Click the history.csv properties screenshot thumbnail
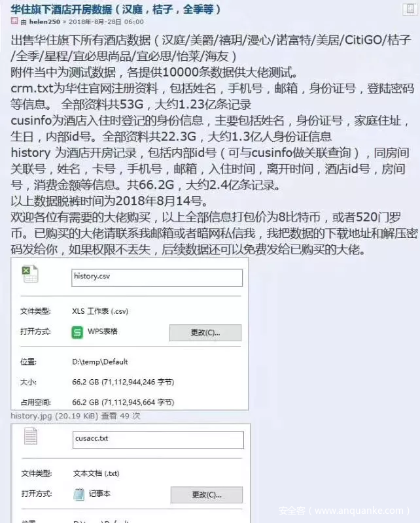This screenshot has height=523, width=420. coord(130,333)
